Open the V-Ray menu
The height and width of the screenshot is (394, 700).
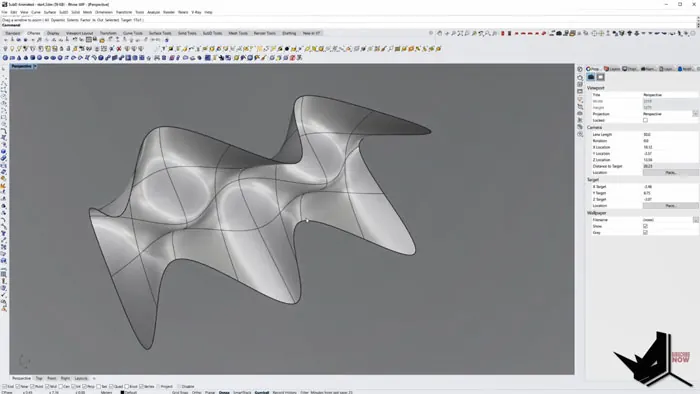tap(196, 12)
